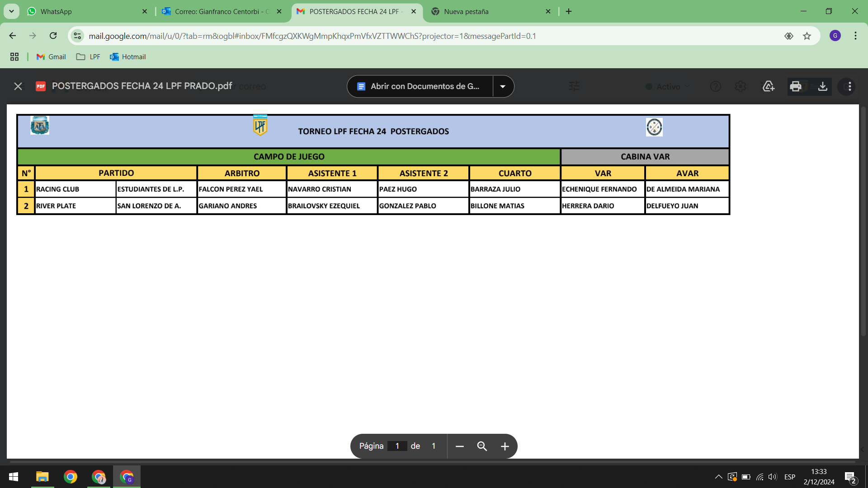Close the PDF preview with X icon

(18, 86)
